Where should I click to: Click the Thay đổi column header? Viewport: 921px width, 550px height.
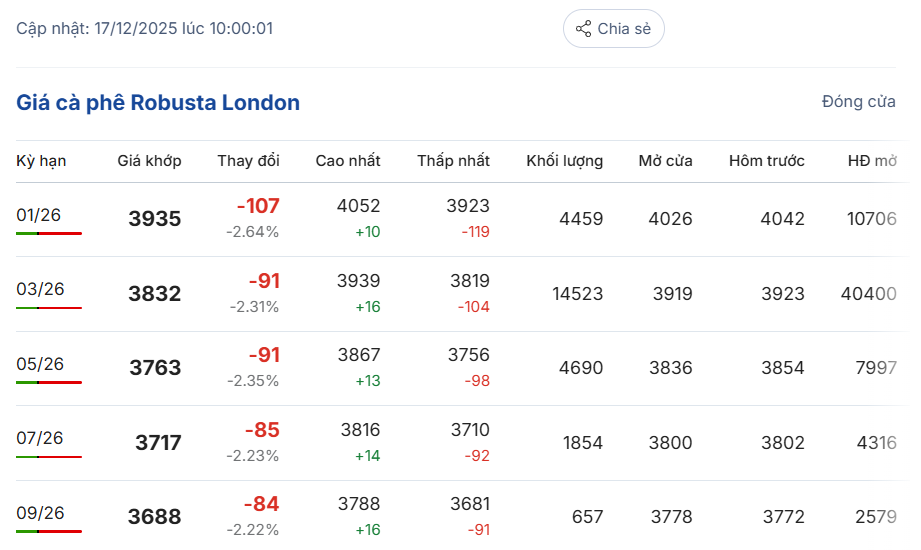pos(248,161)
